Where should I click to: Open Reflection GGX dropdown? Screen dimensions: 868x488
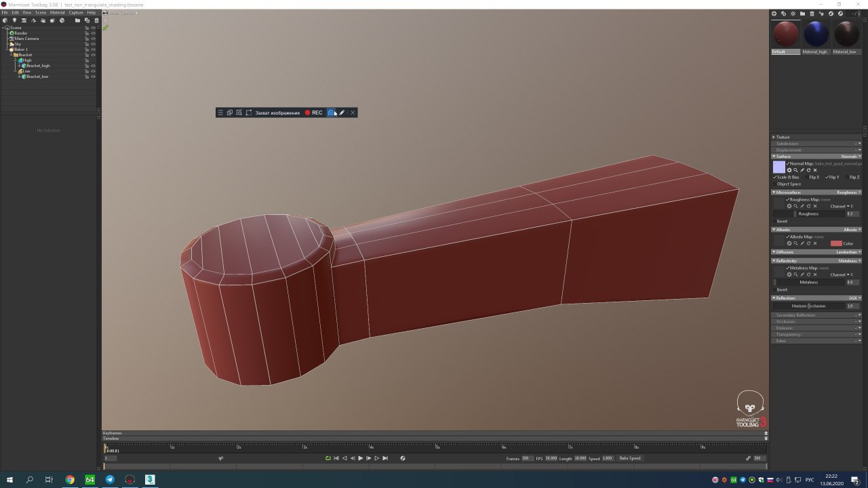[855, 298]
